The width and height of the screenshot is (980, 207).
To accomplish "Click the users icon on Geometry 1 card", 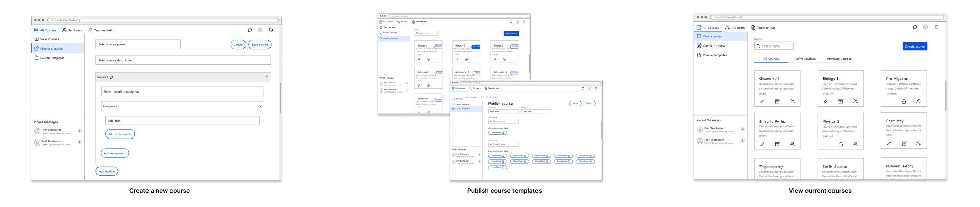I will click(x=792, y=101).
